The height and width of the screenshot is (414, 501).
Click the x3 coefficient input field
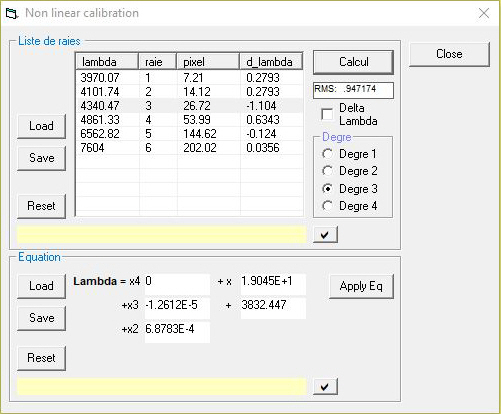tap(177, 308)
